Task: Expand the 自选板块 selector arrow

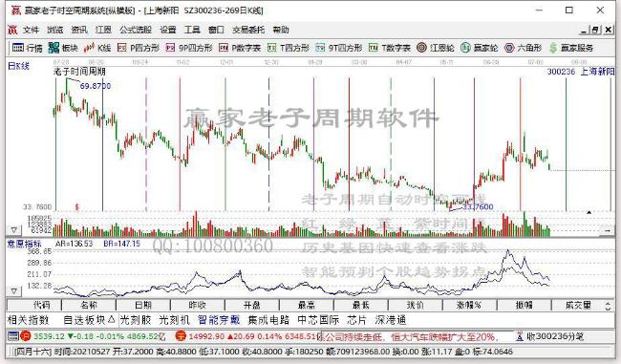Action: (x=111, y=319)
